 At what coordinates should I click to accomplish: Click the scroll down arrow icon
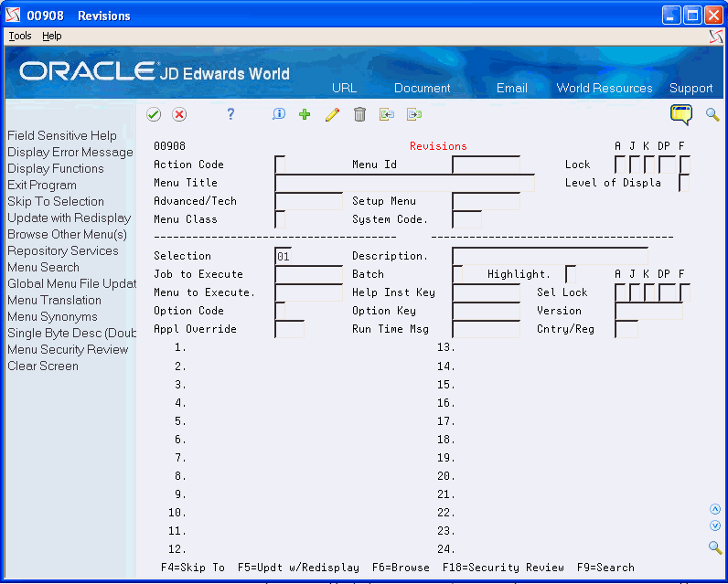715,526
